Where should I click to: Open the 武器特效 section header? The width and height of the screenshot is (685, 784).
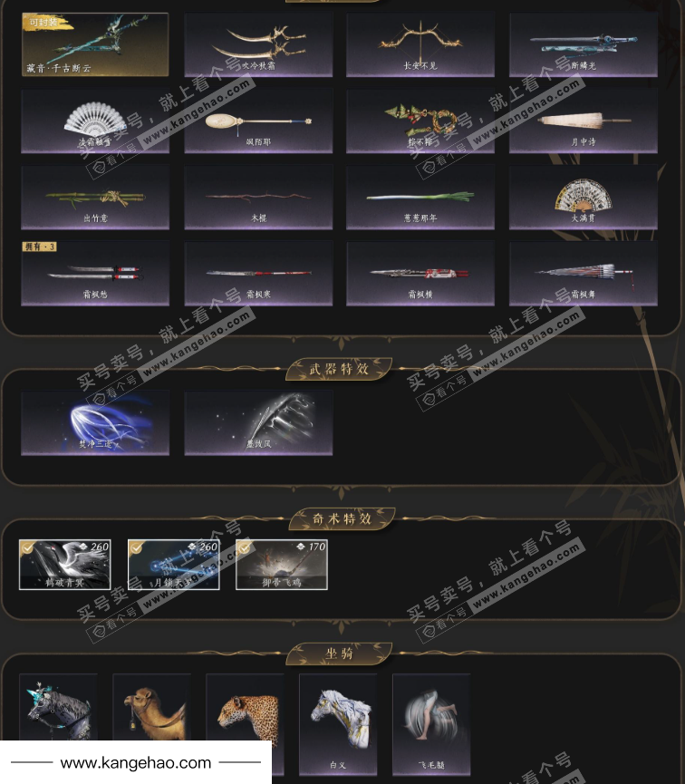click(x=339, y=369)
